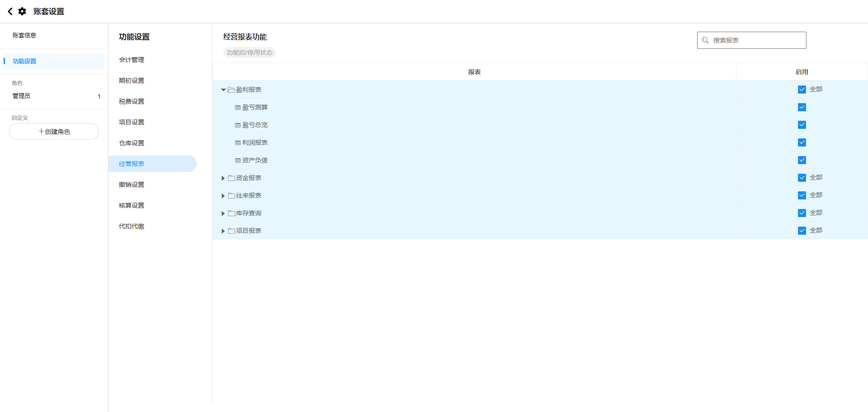Select 仓库设置 menu item
The width and height of the screenshot is (868, 412).
(x=132, y=143)
